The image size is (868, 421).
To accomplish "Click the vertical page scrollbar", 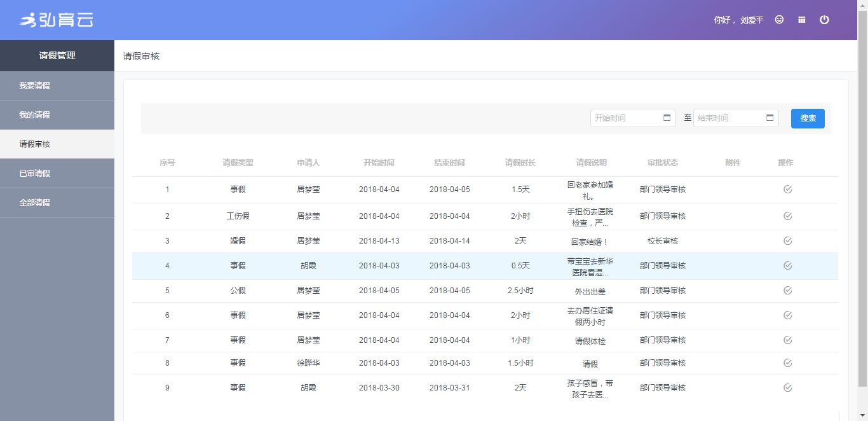I will point(862,191).
